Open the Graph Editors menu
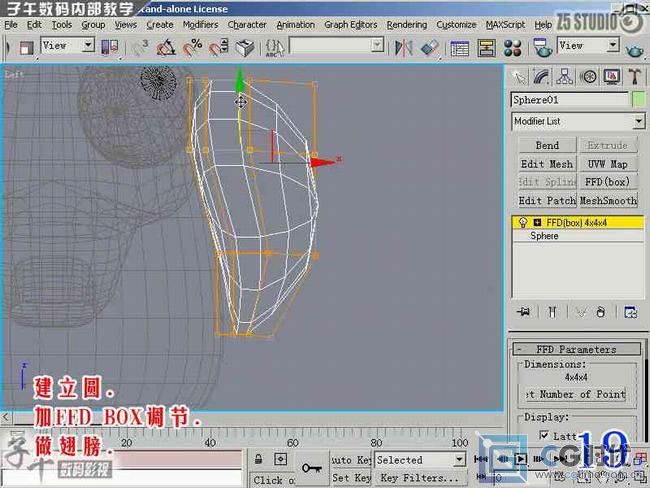Viewport: 650px width, 488px height. (351, 25)
